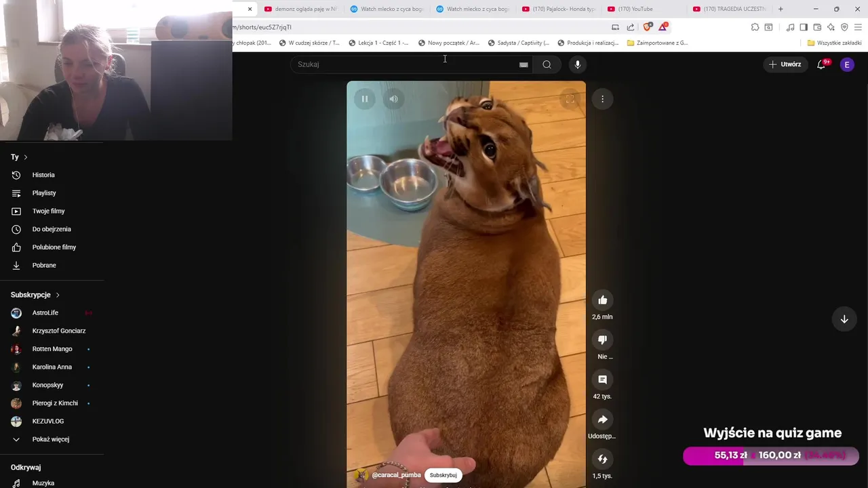Open 'Wszystkie zakładki' folder

(834, 43)
